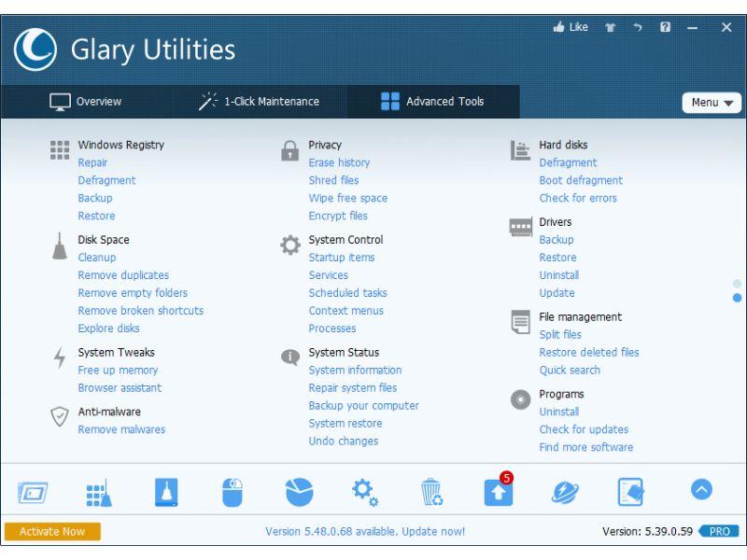Open Remove duplicates under Disk Space

coord(123,275)
